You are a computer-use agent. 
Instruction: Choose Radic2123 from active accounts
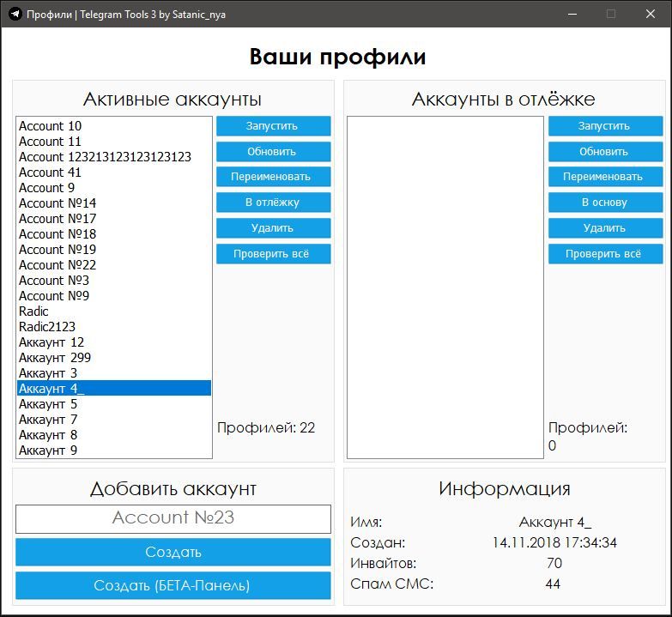[47, 327]
